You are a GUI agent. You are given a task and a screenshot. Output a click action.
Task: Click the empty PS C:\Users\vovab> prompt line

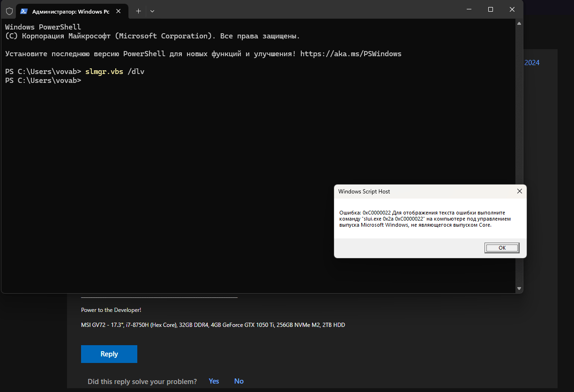(x=43, y=81)
